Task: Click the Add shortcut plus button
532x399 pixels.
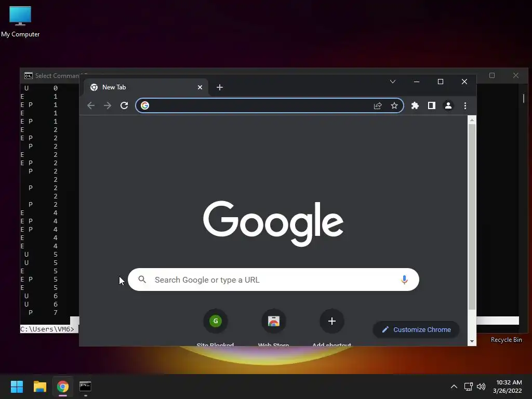Action: pyautogui.click(x=332, y=321)
